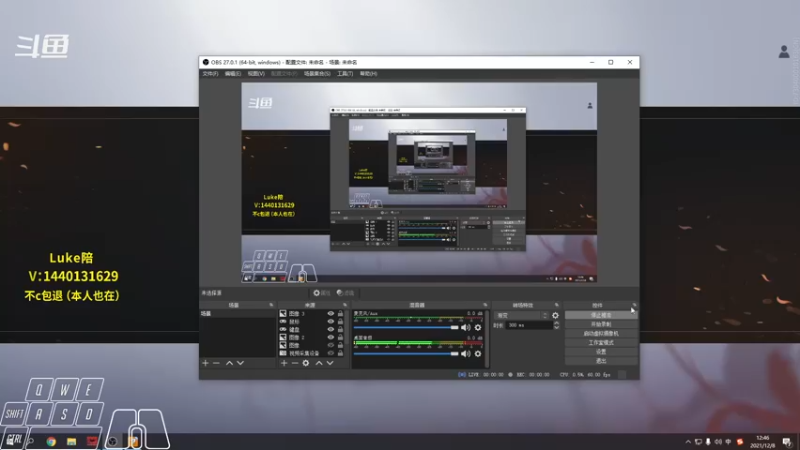The height and width of the screenshot is (450, 800).
Task: Toggle lock on the 图像 source
Action: 340,345
